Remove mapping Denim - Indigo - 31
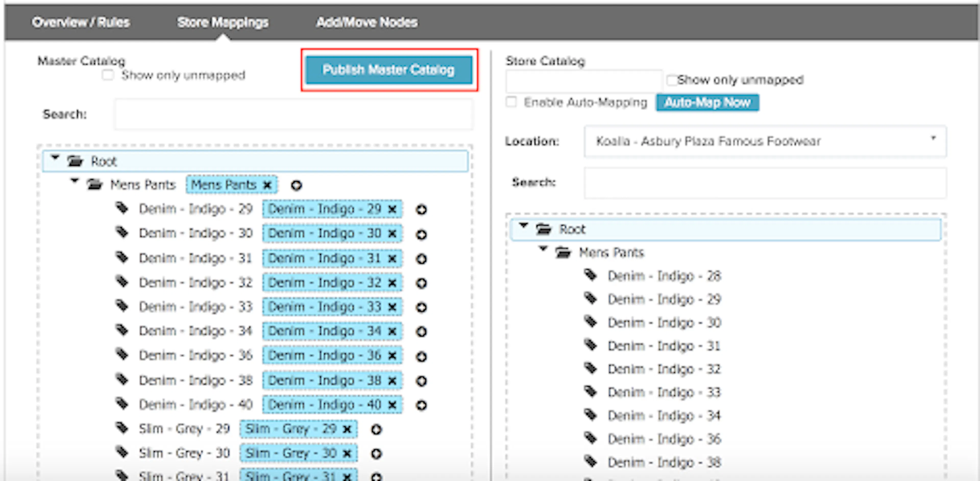This screenshot has width=980, height=481. pyautogui.click(x=392, y=259)
